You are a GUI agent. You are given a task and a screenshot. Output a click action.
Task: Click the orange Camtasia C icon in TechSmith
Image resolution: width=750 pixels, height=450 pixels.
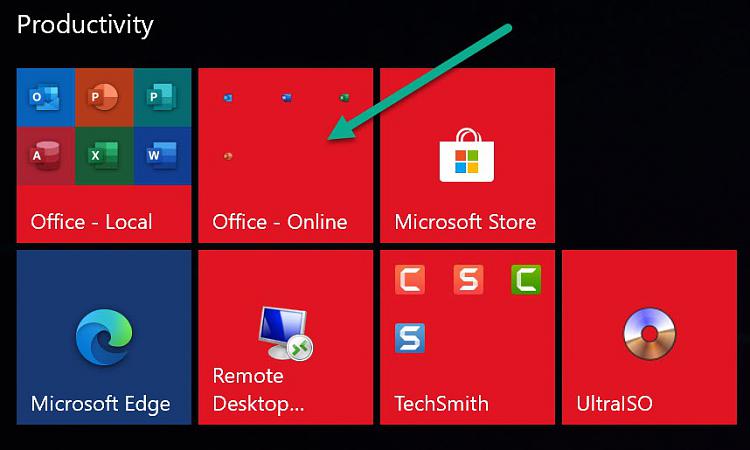(410, 279)
